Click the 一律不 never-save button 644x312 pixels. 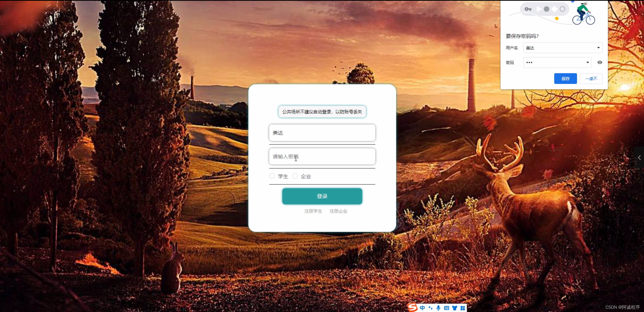pos(591,79)
